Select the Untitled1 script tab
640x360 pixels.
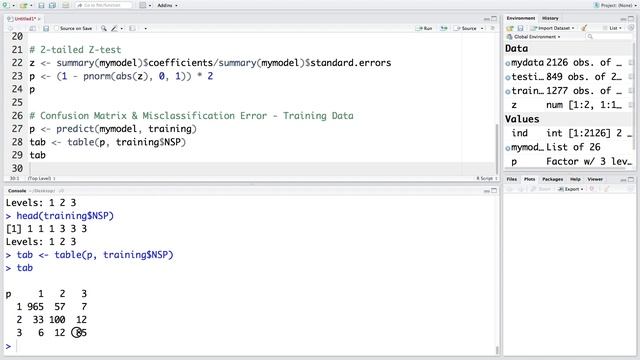tap(25, 19)
